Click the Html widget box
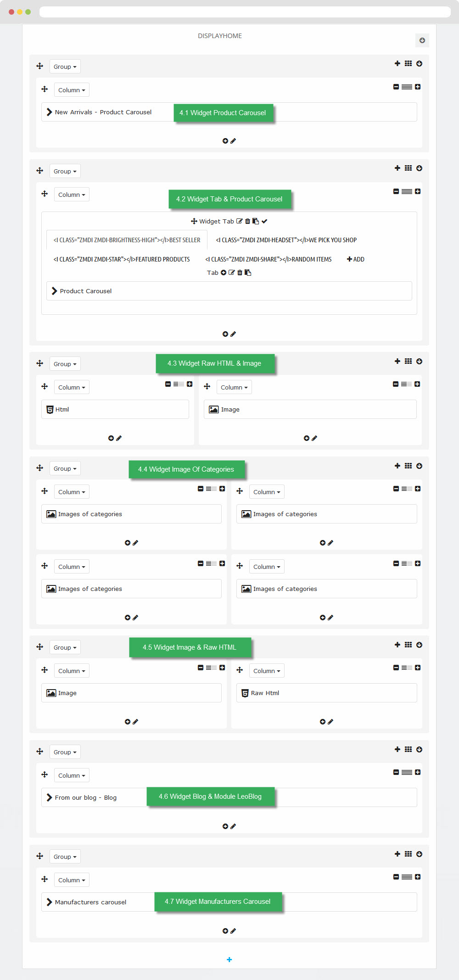The width and height of the screenshot is (459, 980). [115, 409]
